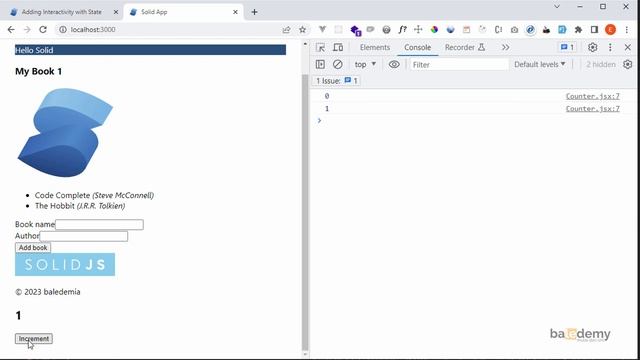Open the browser side panel icon
The image size is (640, 360).
point(594,29)
